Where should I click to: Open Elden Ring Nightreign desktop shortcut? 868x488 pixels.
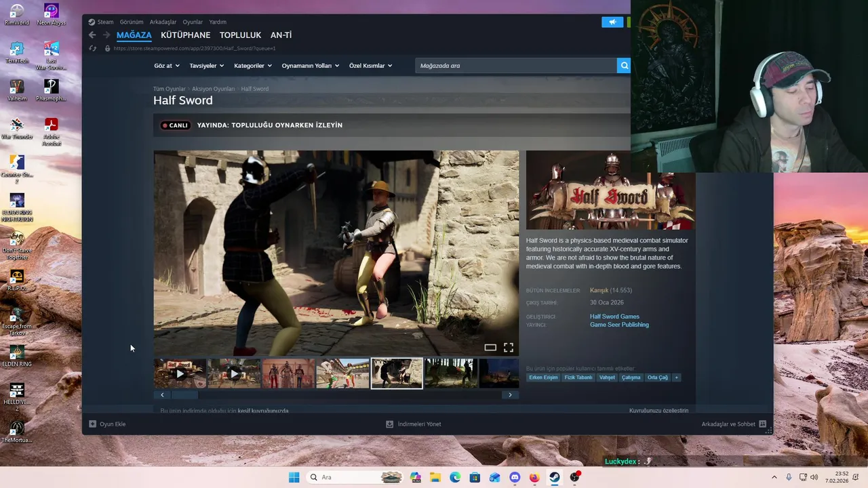coord(17,207)
